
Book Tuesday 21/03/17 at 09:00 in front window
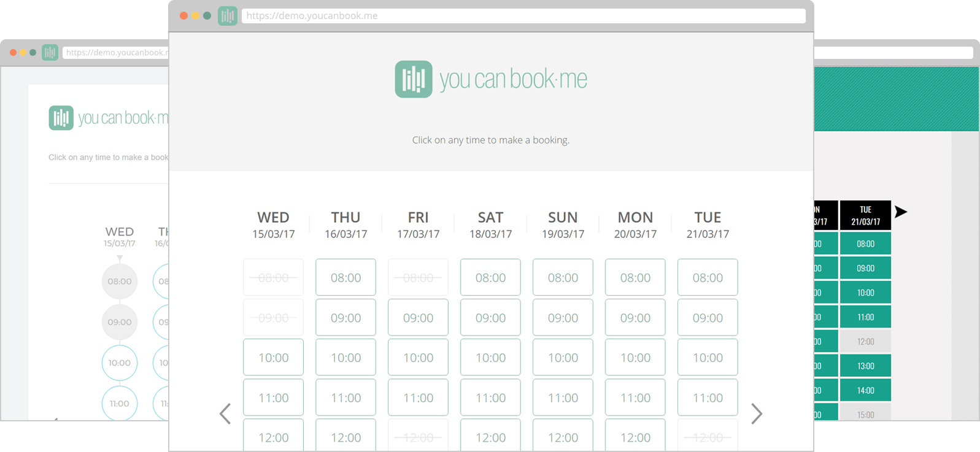[x=708, y=318]
